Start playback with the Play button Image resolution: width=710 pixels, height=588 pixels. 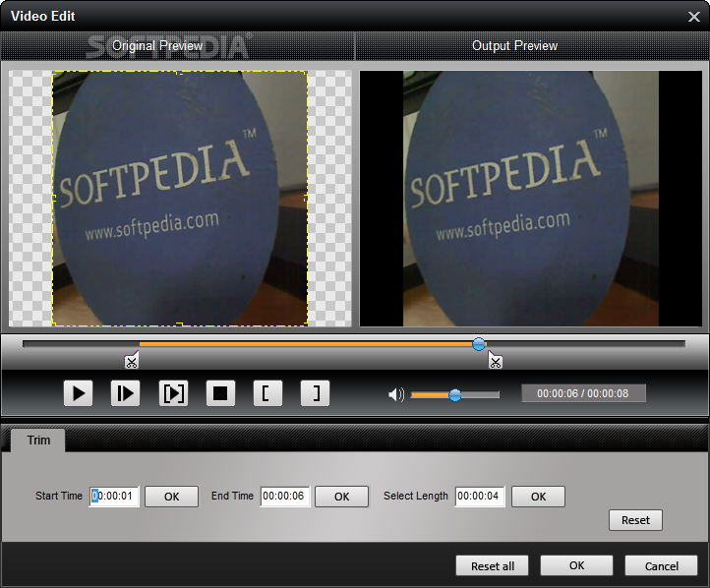coord(79,393)
